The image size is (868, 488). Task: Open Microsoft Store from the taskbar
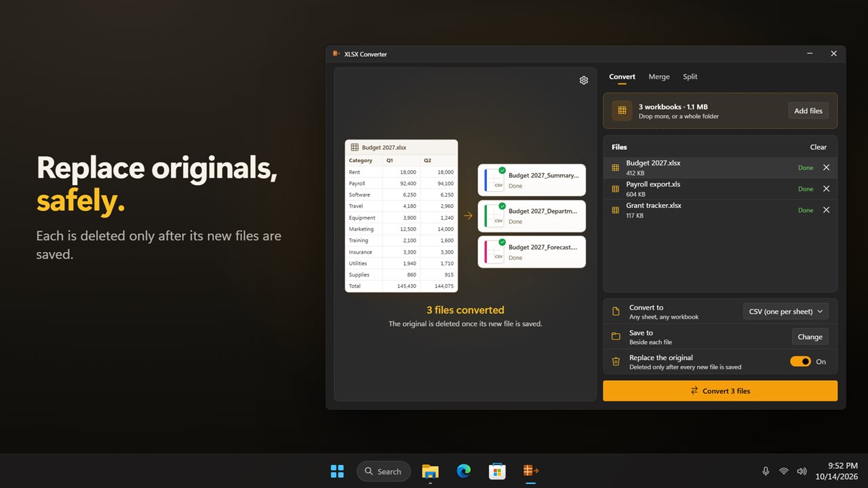[x=497, y=471]
